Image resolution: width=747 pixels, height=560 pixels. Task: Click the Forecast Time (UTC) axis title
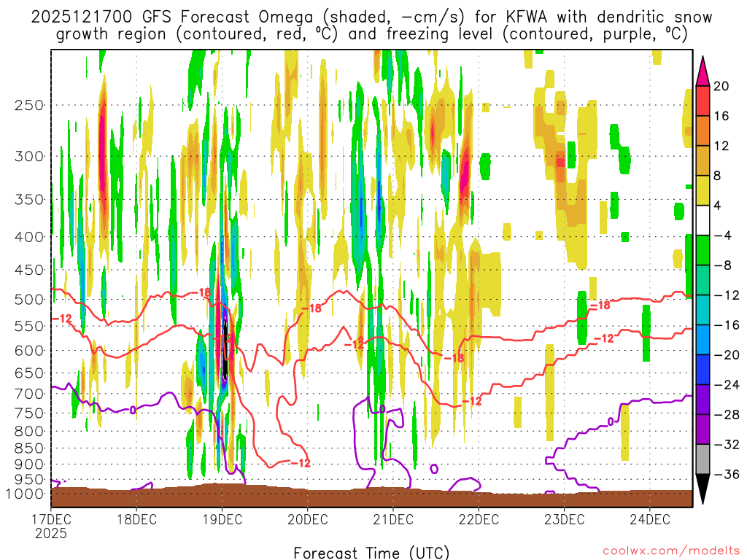[x=371, y=553]
